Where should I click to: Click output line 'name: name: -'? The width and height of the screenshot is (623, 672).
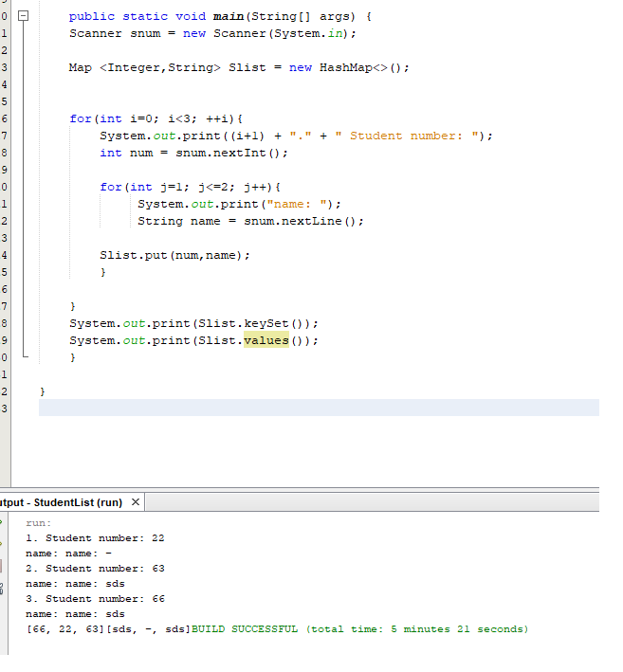pos(68,554)
